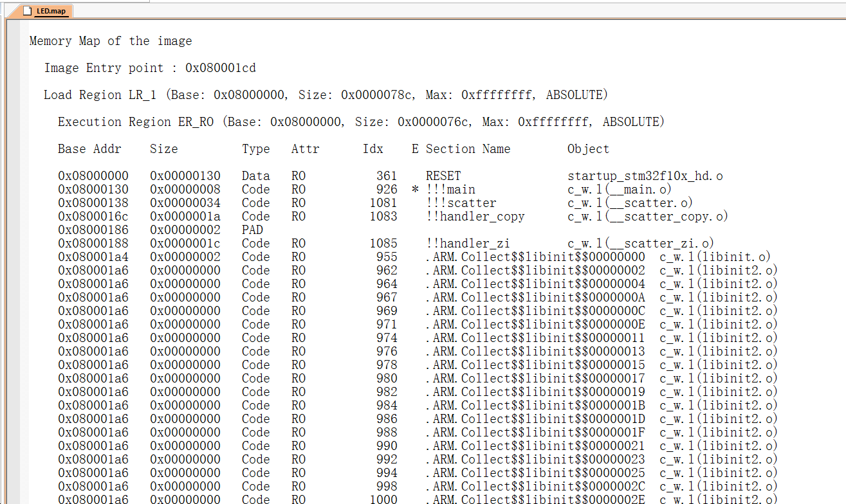This screenshot has width=846, height=504.
Task: Click object c_w.l(__scatter.o)
Action: tap(630, 203)
